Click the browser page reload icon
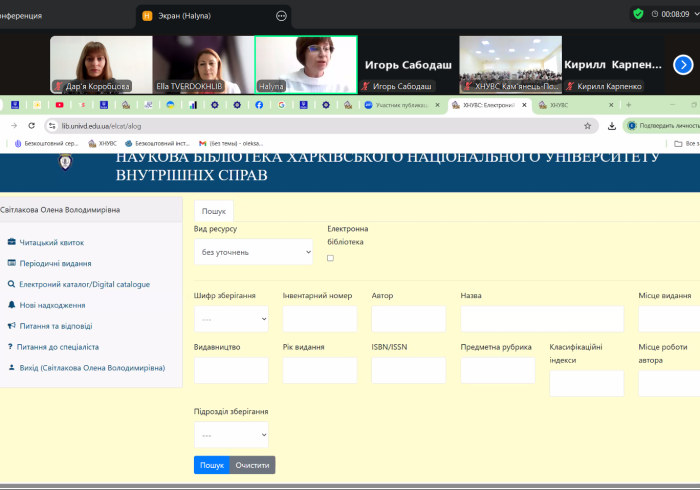 click(x=32, y=126)
